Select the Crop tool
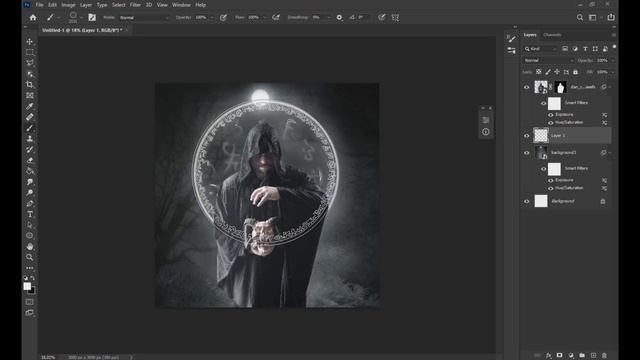This screenshot has height=360, width=640. click(30, 84)
